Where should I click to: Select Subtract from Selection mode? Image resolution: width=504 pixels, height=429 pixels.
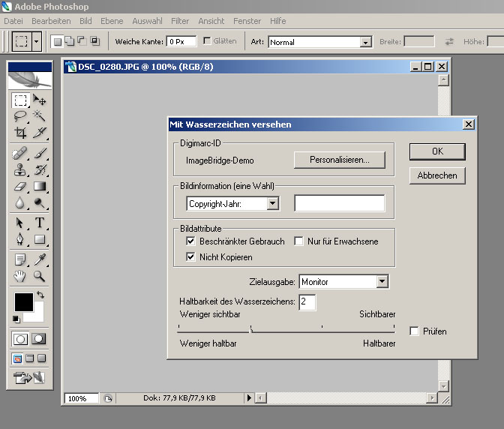[82, 41]
